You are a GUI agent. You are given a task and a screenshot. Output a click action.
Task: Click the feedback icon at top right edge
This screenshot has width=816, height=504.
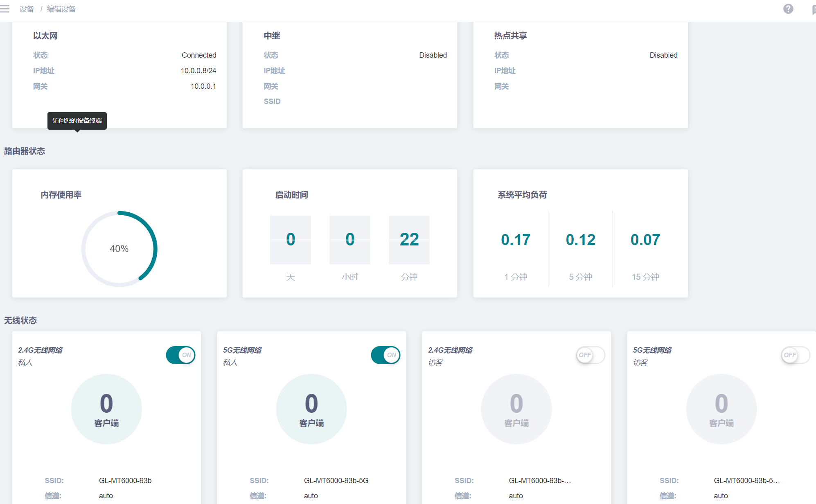814,9
